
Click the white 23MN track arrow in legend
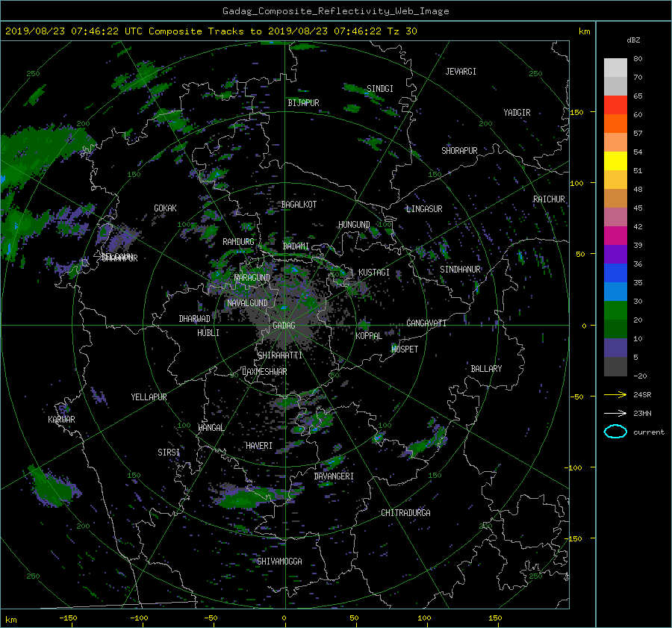615,413
